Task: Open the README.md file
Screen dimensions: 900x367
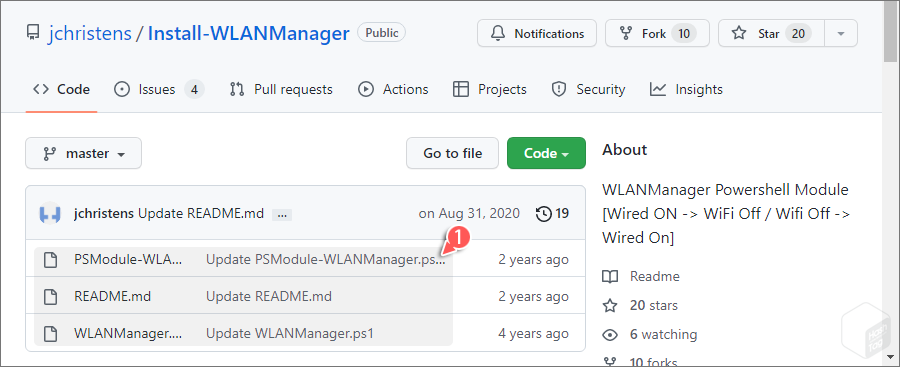Action: [x=112, y=296]
